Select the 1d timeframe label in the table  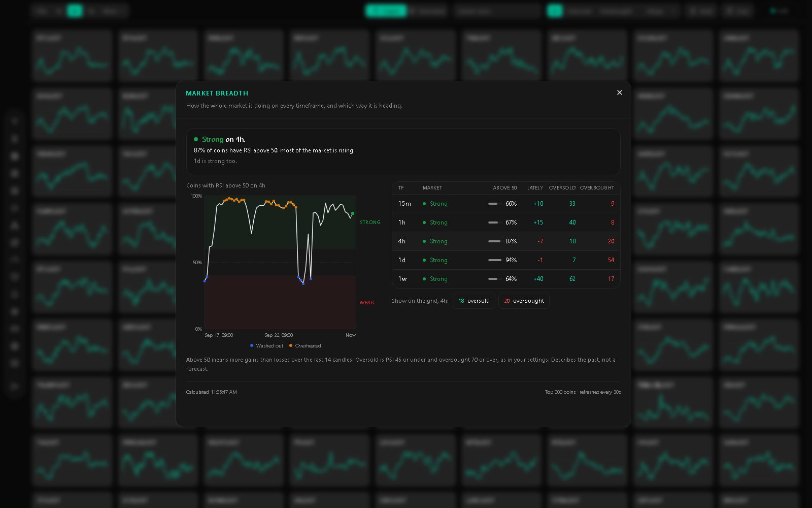402,260
